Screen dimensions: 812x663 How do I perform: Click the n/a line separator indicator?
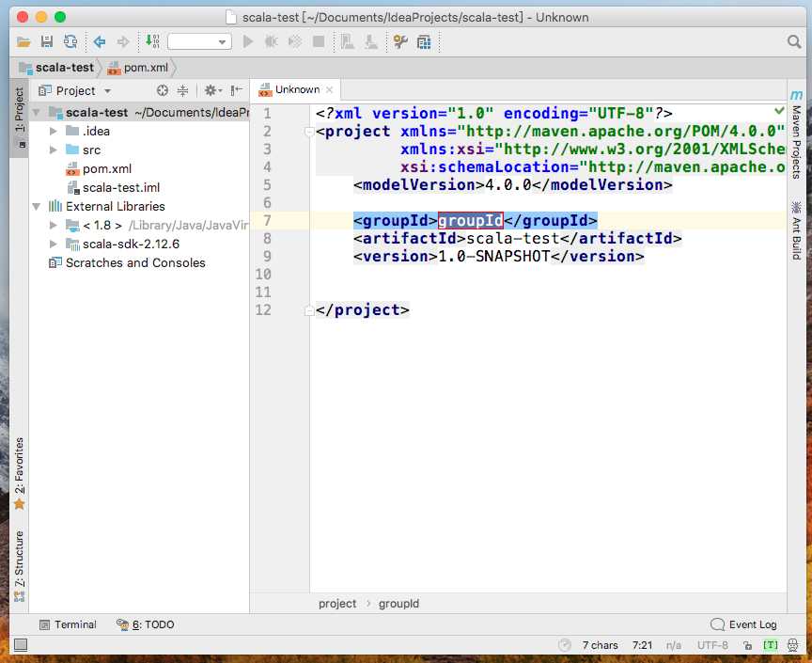point(673,645)
